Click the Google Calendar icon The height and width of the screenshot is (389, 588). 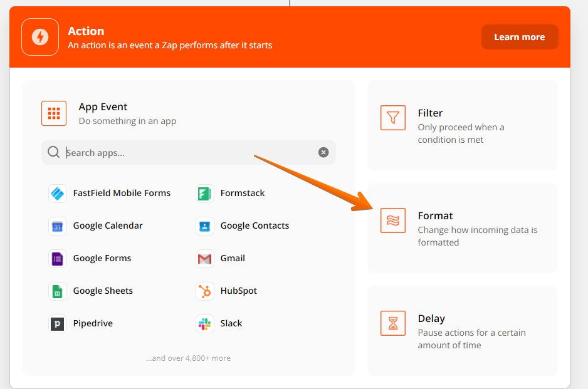coord(58,226)
